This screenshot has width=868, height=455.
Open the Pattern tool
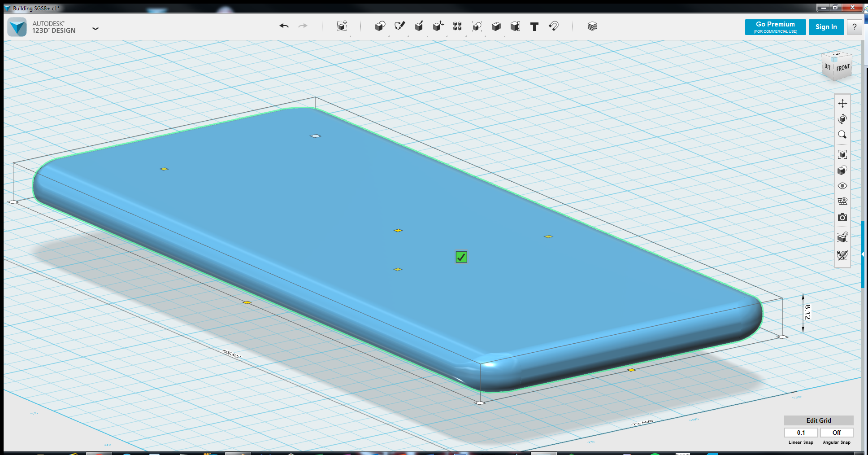[x=457, y=26]
